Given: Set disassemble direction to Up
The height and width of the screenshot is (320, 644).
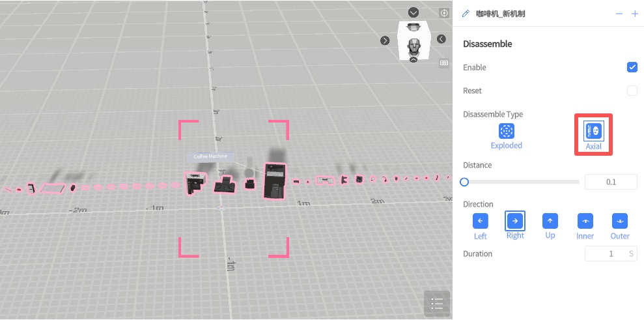Looking at the screenshot, I should (x=550, y=220).
